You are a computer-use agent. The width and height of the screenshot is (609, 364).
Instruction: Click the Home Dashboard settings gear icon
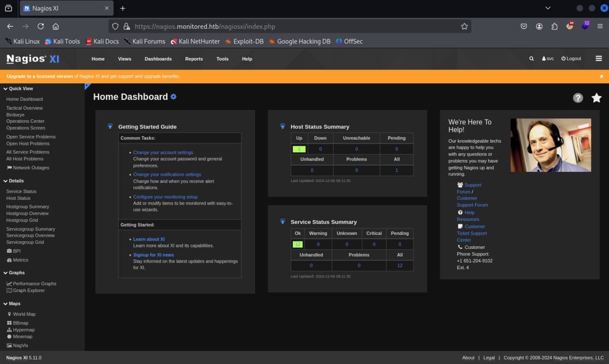pos(174,96)
